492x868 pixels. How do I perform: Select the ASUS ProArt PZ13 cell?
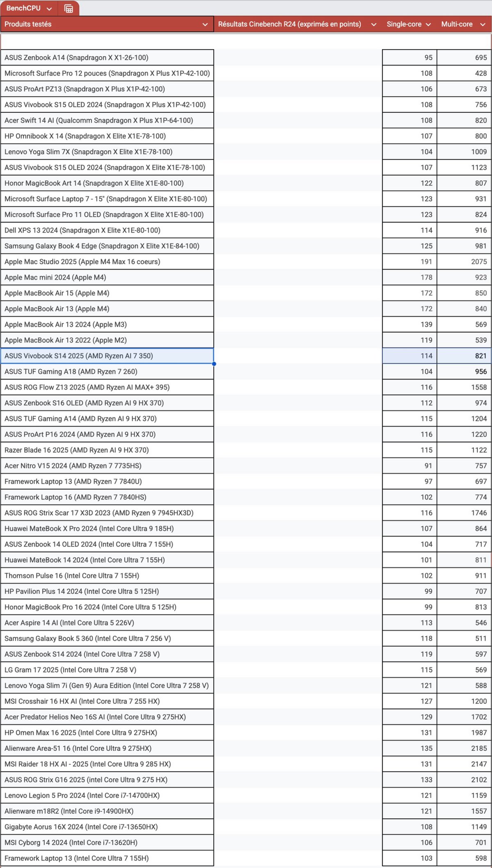(107, 89)
